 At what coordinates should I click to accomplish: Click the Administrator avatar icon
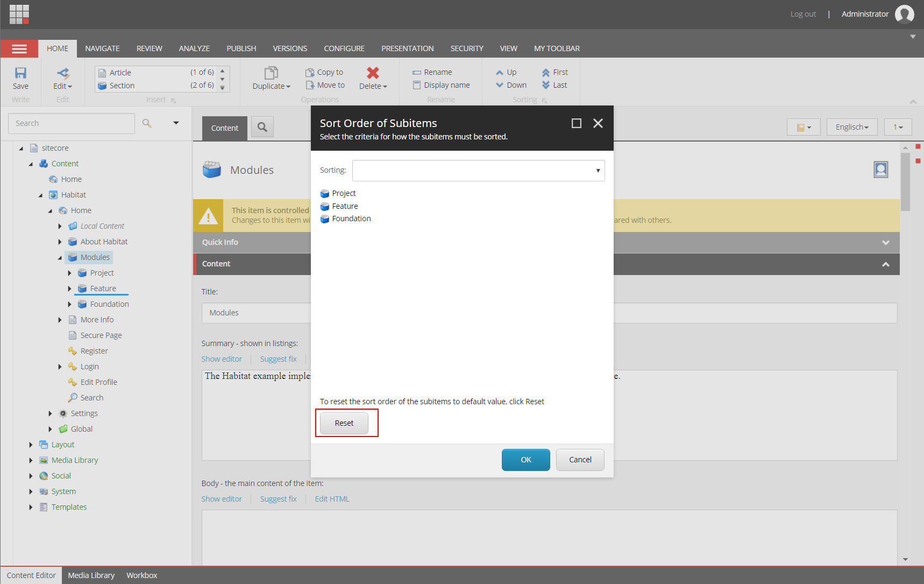905,14
